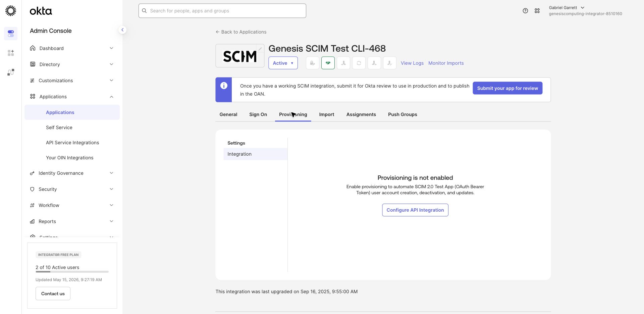Viewport: 644px width, 314px height.
Task: Edit the SCIM app logo via pencil icon
Action: [260, 49]
